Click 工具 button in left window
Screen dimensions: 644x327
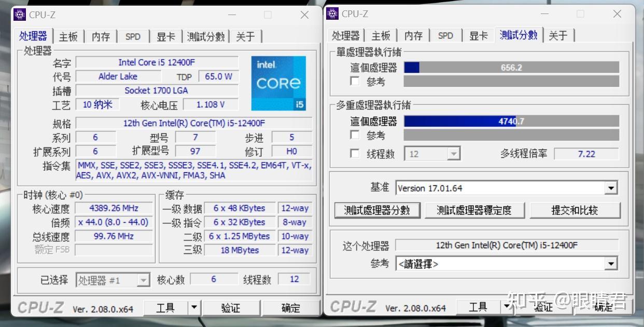pyautogui.click(x=165, y=307)
